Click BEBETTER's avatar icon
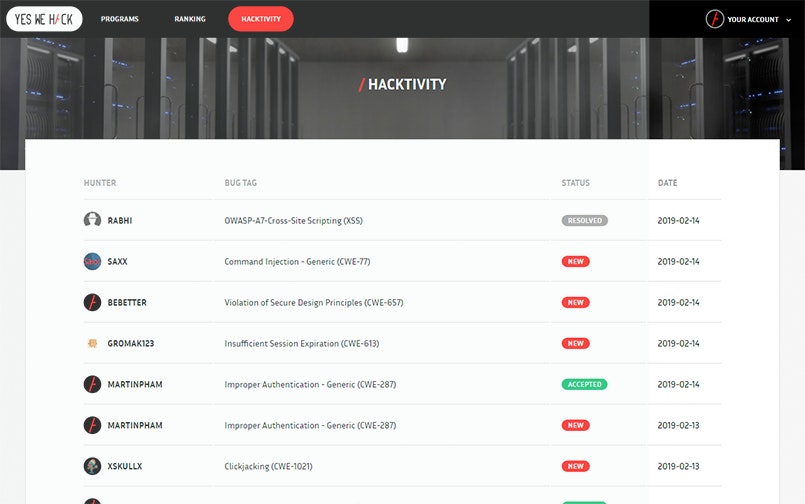This screenshot has height=504, width=805. 92,302
